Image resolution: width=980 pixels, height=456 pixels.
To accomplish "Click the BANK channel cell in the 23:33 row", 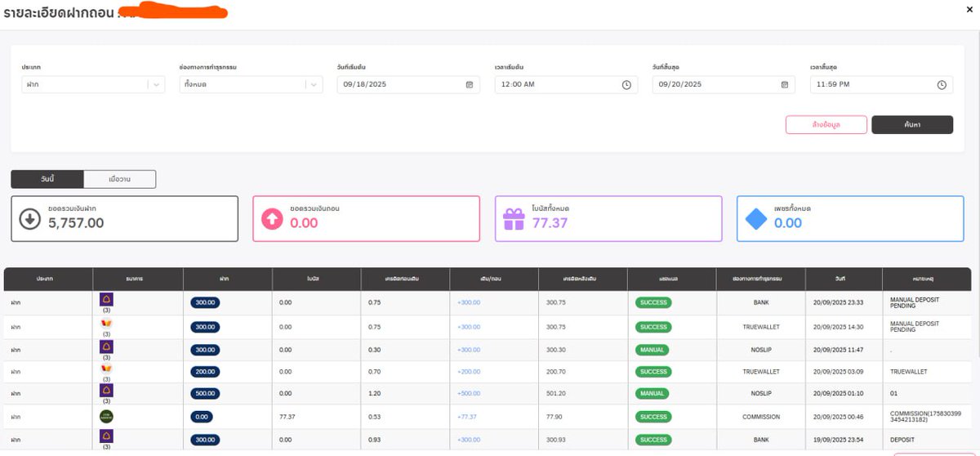I will pyautogui.click(x=760, y=302).
